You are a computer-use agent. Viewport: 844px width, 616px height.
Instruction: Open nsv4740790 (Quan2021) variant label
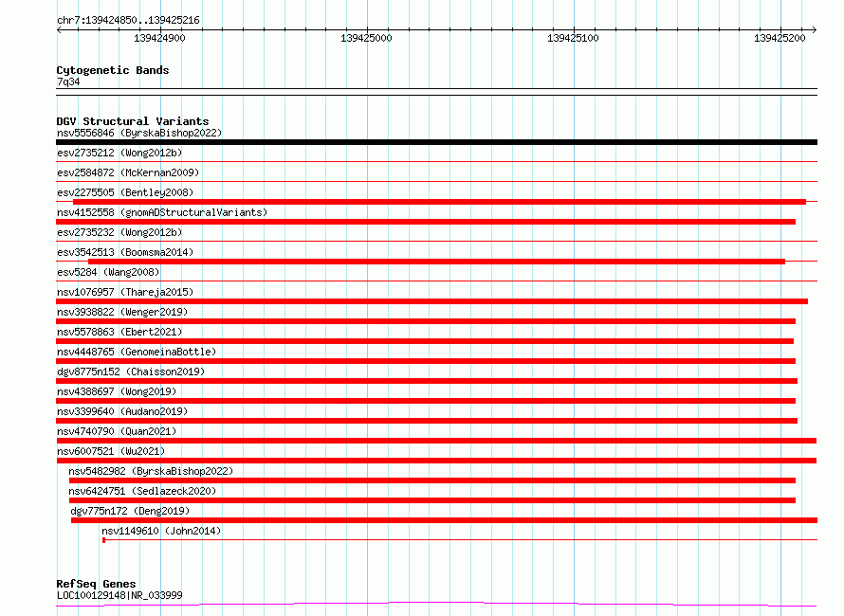[x=117, y=431]
